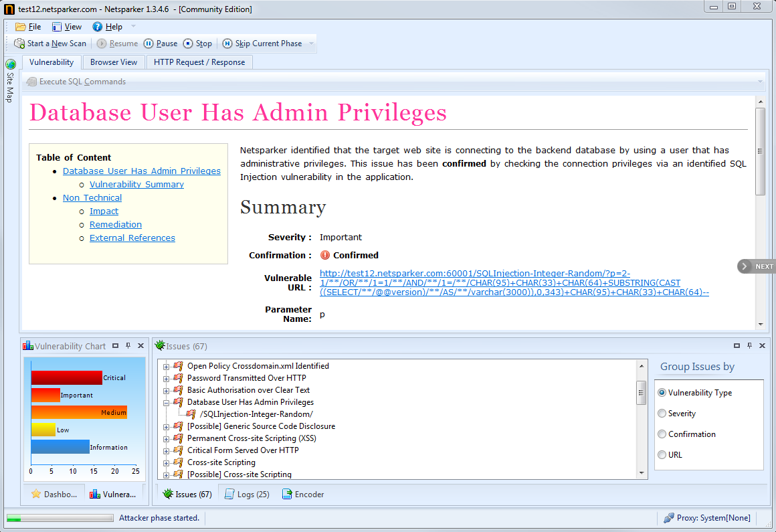Maximize the Issues panel
776x532 pixels.
tap(737, 346)
